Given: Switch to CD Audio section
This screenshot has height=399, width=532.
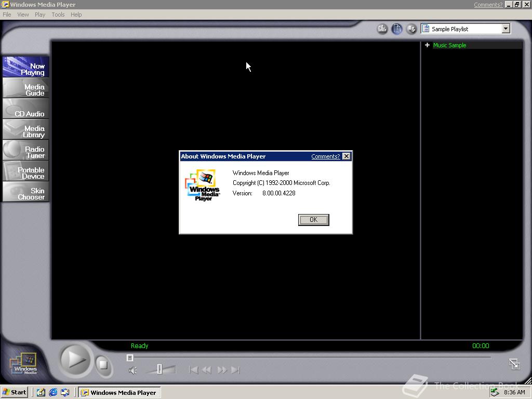Looking at the screenshot, I should tap(26, 109).
